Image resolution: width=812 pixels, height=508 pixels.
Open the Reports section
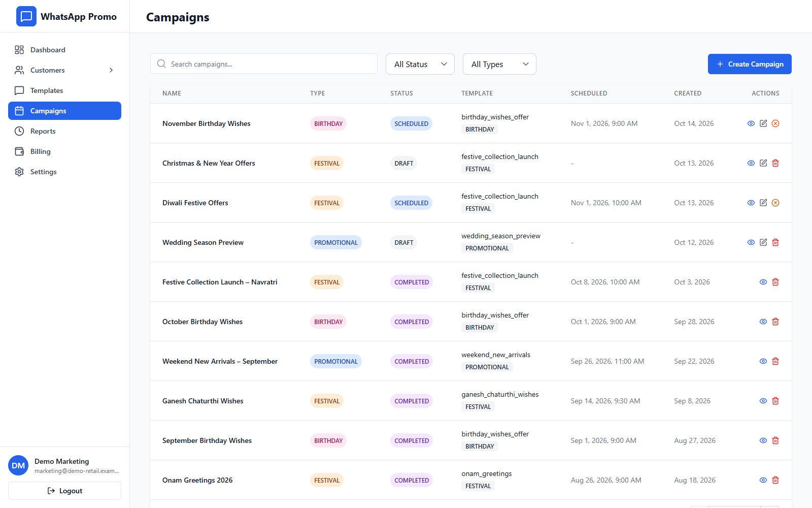tap(64, 131)
